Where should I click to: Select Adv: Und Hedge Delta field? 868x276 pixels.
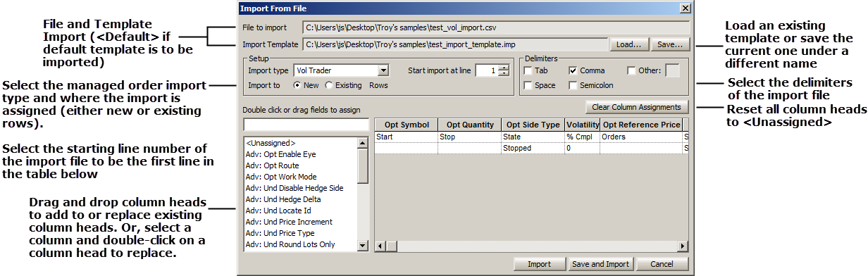tap(301, 199)
